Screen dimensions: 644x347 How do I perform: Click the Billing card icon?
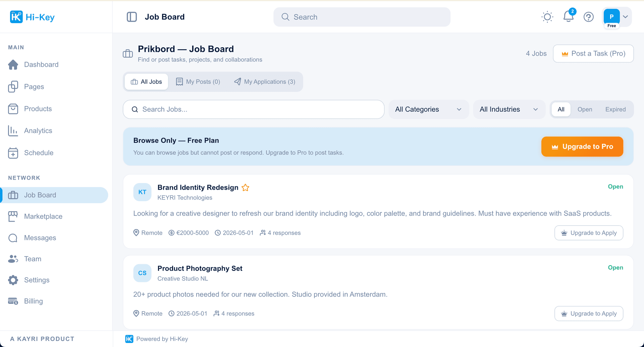coord(13,301)
